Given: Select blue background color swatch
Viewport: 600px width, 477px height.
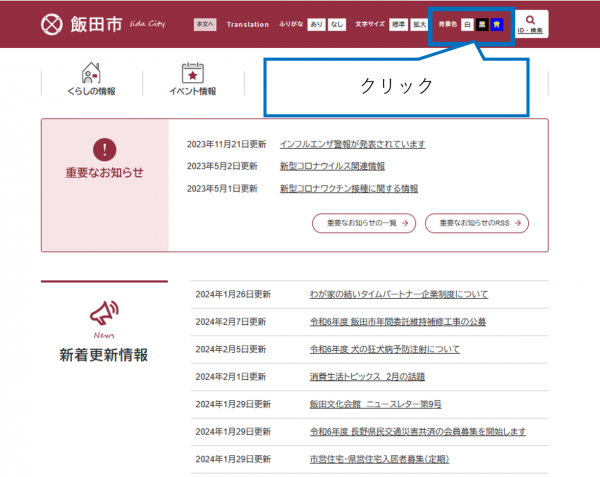Looking at the screenshot, I should 497,24.
